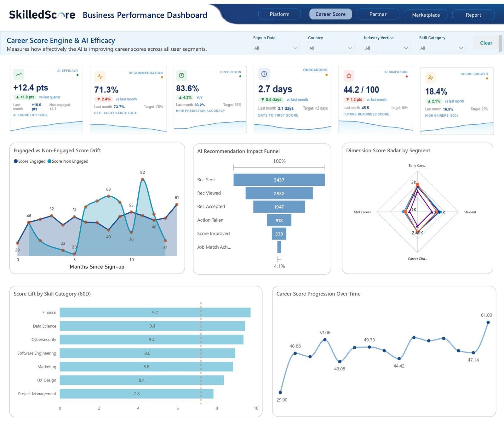Click the Score Lift by Skill Category title
504x434 pixels.
pyautogui.click(x=52, y=294)
